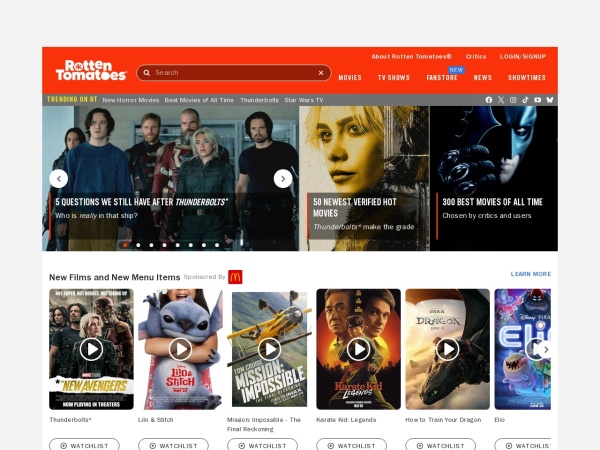Click the Rotten Tomatoes logo
600x450 pixels.
[x=91, y=70]
